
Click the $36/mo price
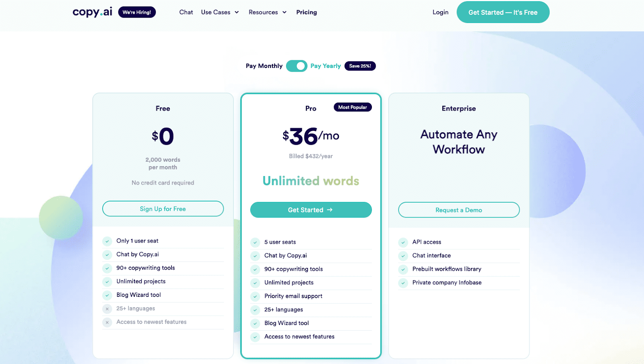click(311, 136)
